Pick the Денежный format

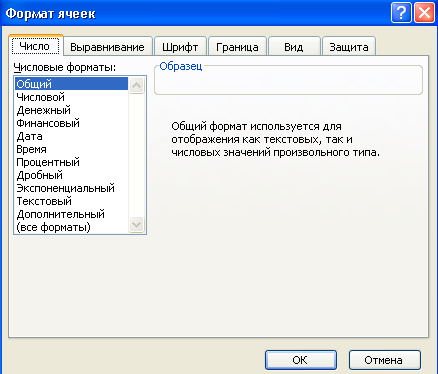(71, 110)
